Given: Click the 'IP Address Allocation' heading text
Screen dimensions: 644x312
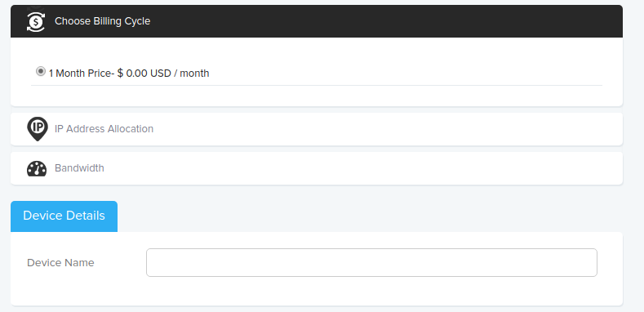Looking at the screenshot, I should [x=104, y=129].
